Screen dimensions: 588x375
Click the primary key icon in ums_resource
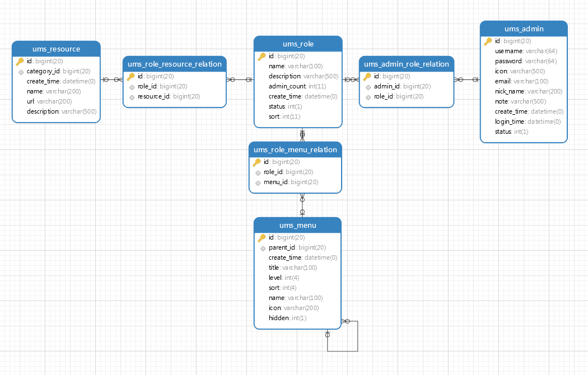20,62
